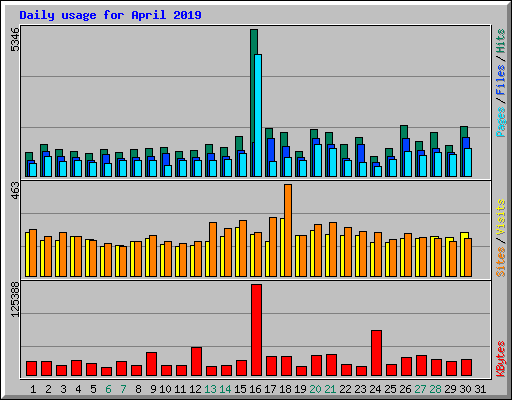Click the 125388 KBytes axis value

(15, 300)
